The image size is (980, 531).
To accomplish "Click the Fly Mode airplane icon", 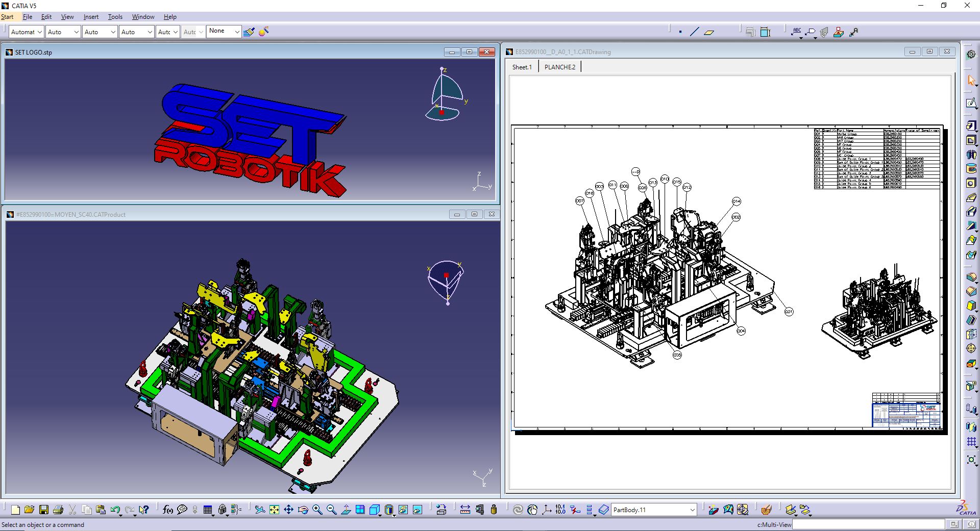I will [260, 510].
